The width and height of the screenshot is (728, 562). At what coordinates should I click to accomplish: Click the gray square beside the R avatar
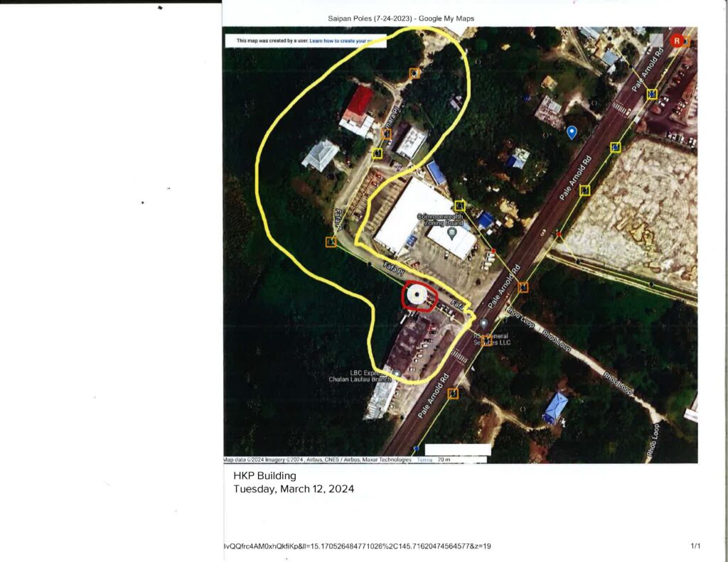click(657, 40)
